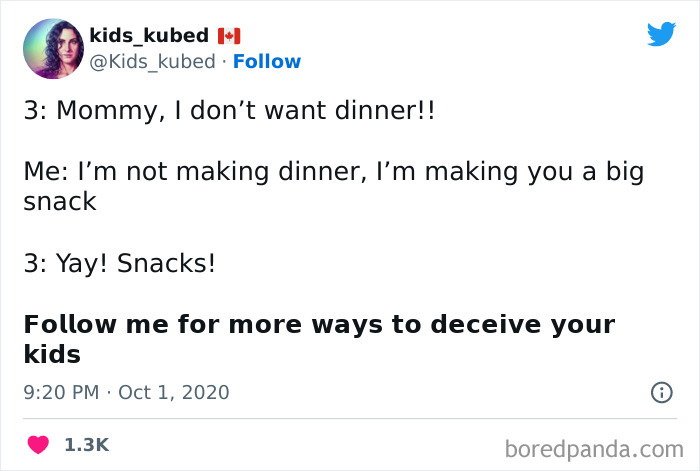Open the 9:20 PM timestamp
This screenshot has width=700, height=471.
point(62,393)
